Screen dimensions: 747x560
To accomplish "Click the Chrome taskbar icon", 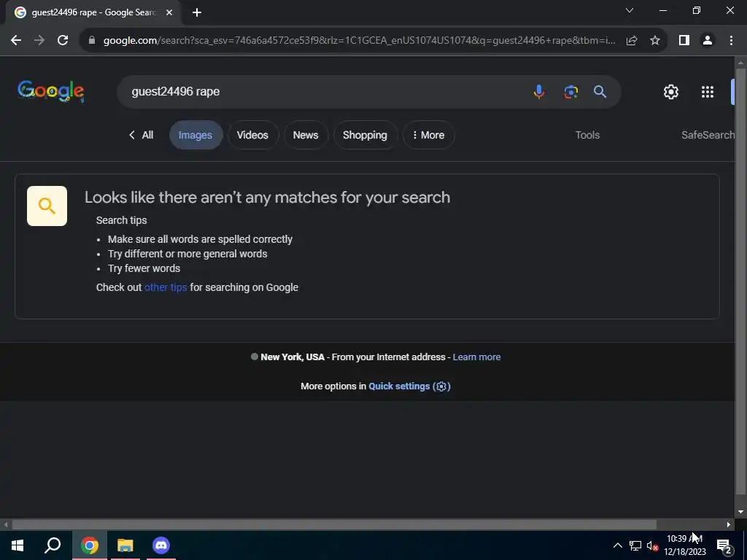I will [x=89, y=545].
